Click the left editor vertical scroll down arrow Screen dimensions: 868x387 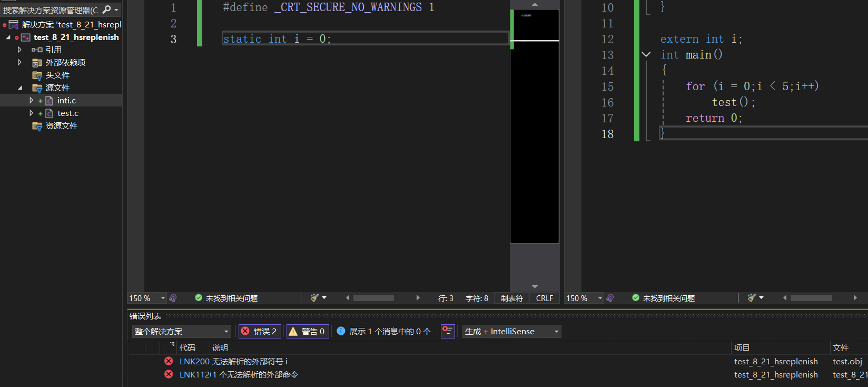(x=535, y=287)
